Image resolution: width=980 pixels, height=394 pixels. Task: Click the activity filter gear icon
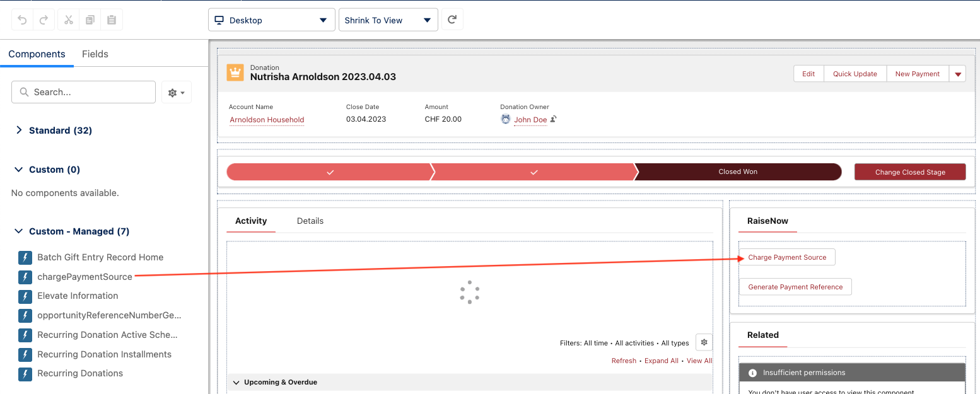[x=704, y=342]
